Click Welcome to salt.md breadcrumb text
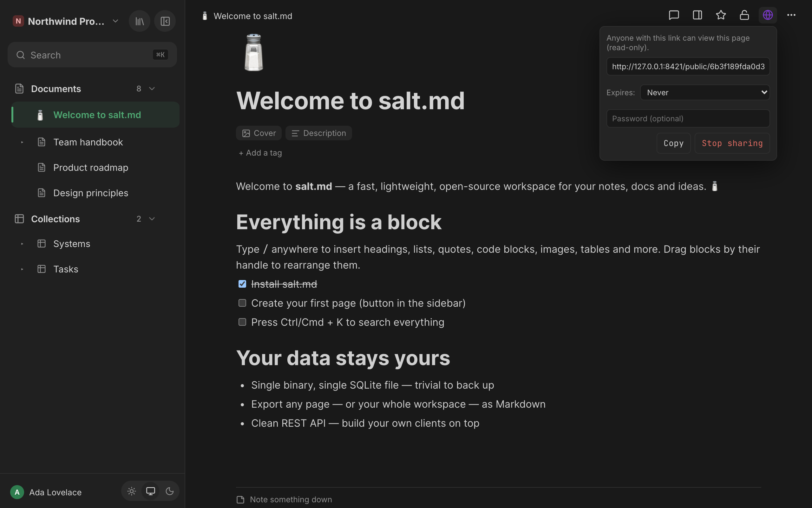The height and width of the screenshot is (508, 812). click(x=253, y=16)
